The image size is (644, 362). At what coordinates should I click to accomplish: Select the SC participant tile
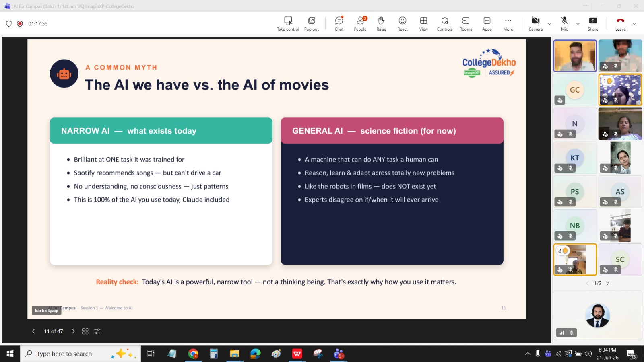tap(620, 259)
